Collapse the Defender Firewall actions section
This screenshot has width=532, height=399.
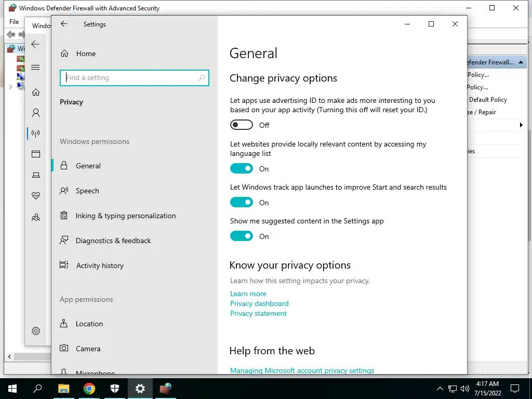coord(521,62)
